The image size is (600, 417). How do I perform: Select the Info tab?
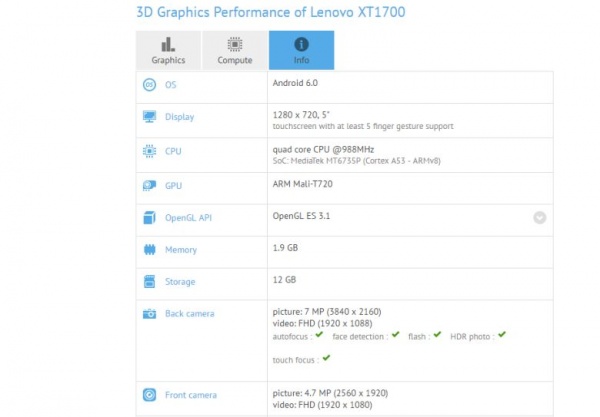coord(301,50)
